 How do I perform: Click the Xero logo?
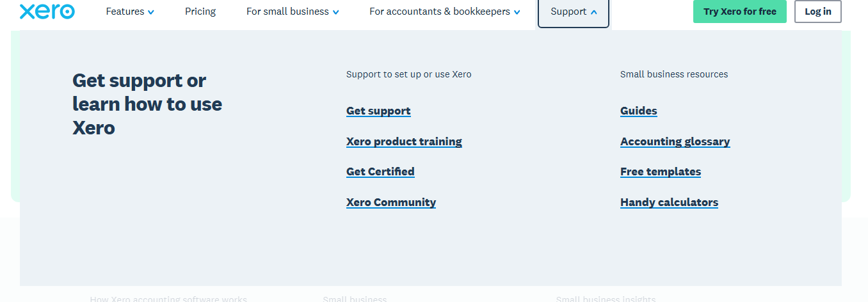click(x=47, y=12)
